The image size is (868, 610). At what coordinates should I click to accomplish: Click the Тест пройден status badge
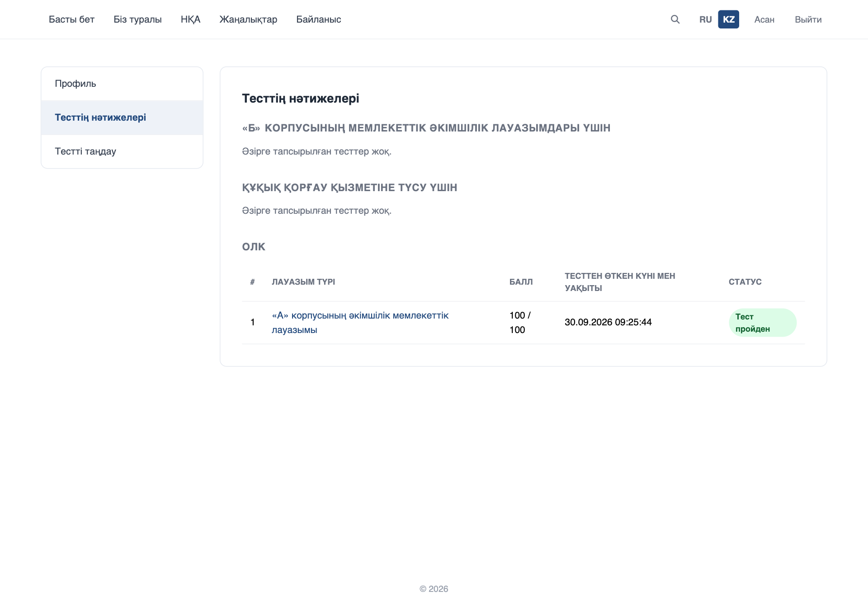tap(762, 323)
